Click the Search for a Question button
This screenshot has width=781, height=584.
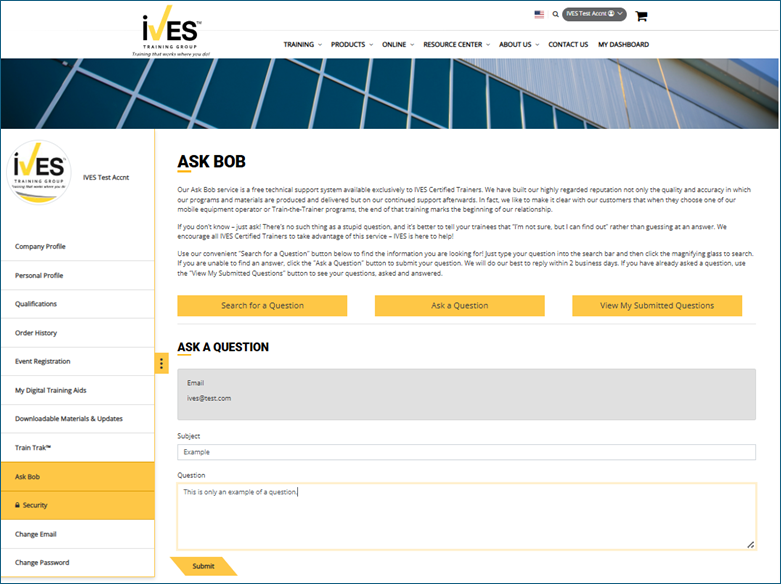262,306
